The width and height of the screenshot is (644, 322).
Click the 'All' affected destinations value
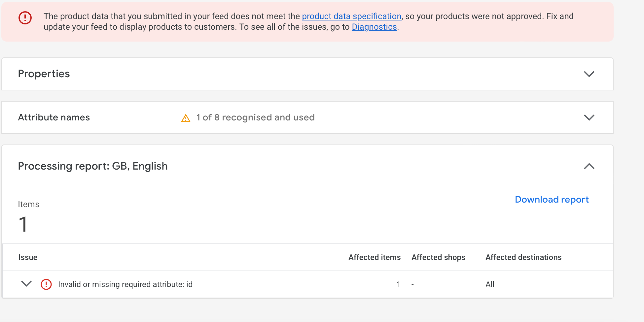(x=490, y=284)
